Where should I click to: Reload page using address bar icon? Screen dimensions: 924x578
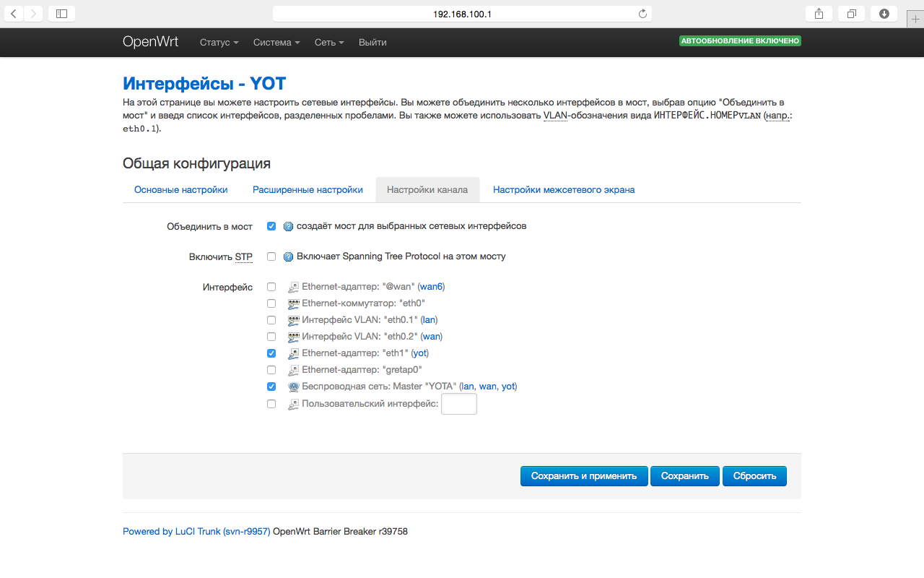click(x=642, y=14)
